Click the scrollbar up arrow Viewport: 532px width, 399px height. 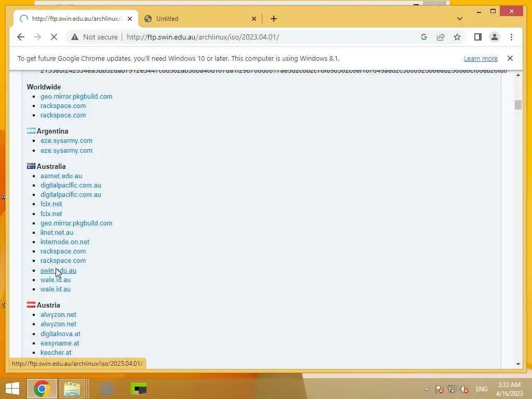518,75
